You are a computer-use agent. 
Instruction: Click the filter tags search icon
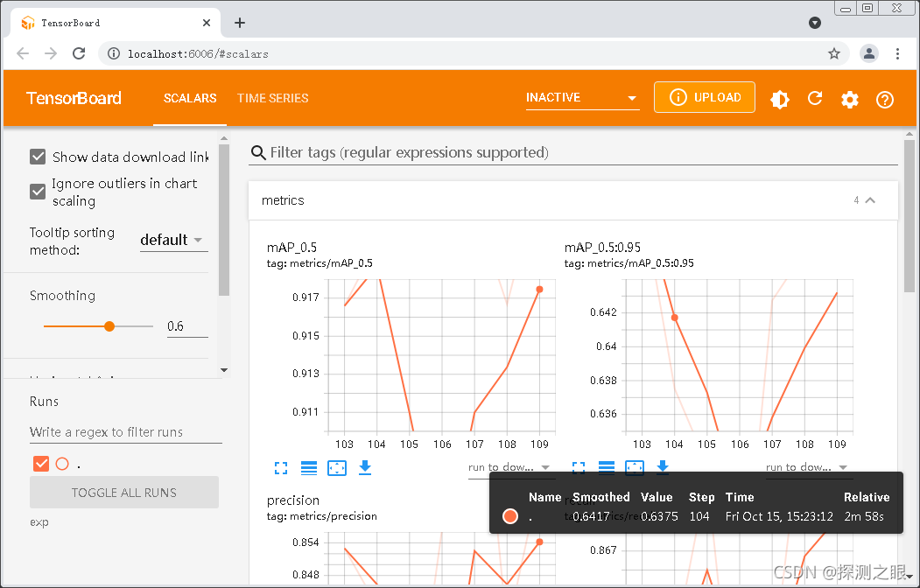258,152
